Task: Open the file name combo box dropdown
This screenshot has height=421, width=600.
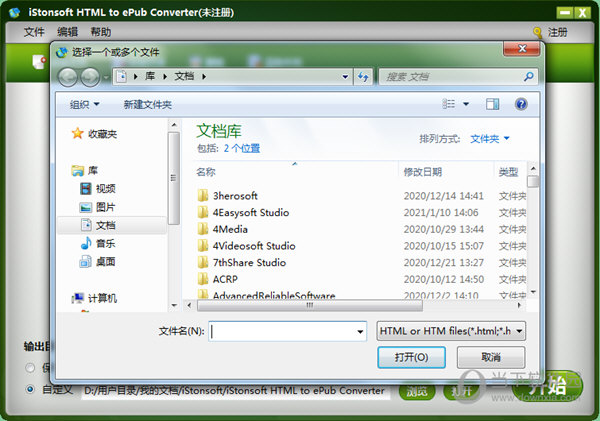Action: click(x=360, y=331)
